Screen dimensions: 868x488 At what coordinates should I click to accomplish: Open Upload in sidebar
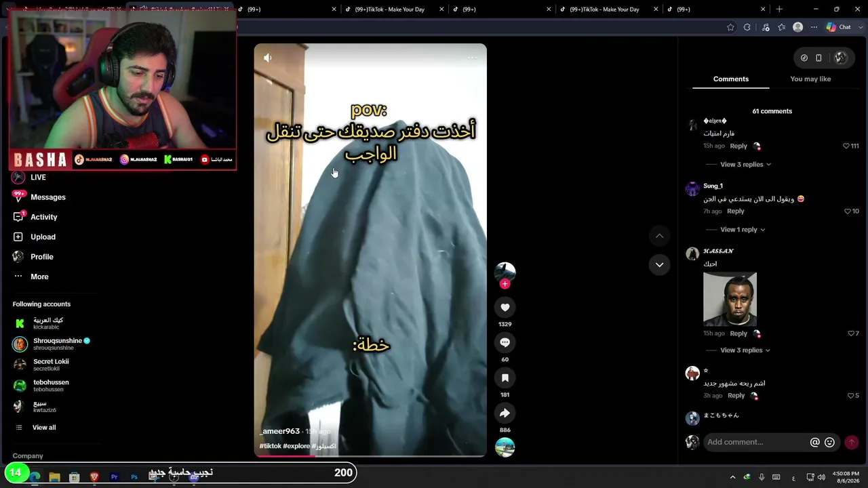coord(34,237)
